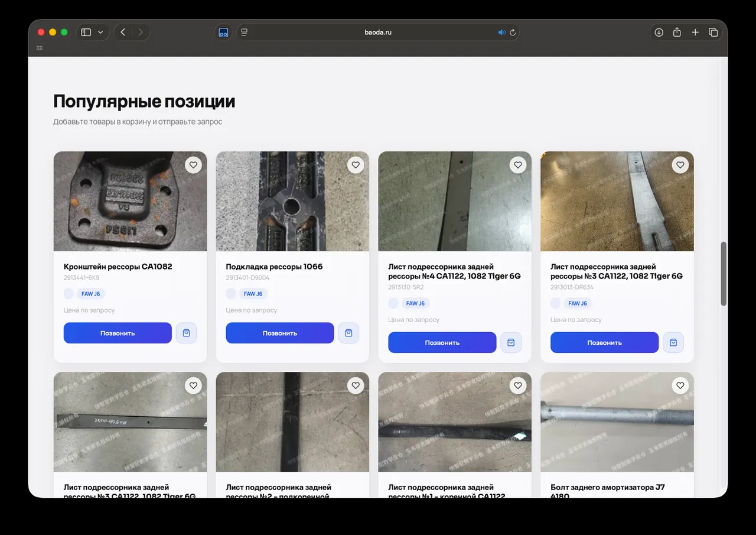
Task: Open FAW J6 tag on Кронштейн рессоры card
Action: coord(90,294)
